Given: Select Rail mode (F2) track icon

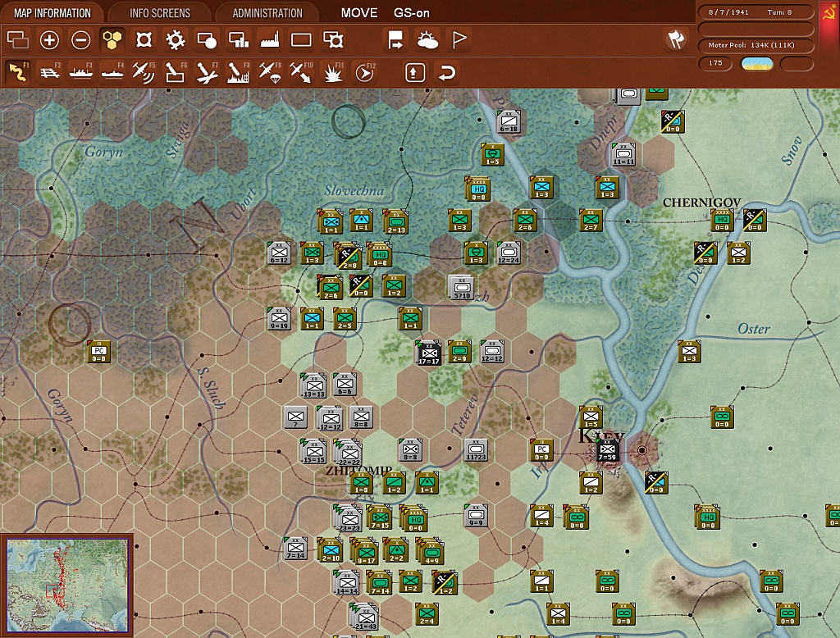Looking at the screenshot, I should point(50,72).
